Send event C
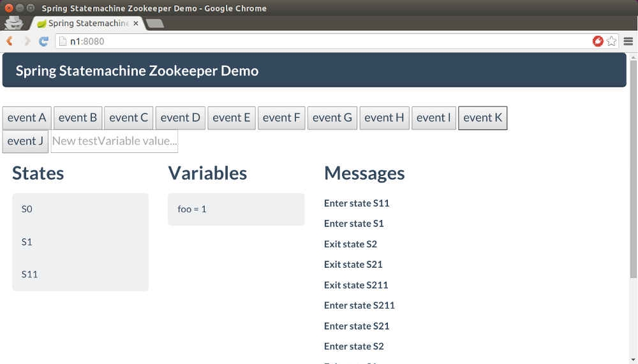This screenshot has height=364, width=638. click(x=129, y=118)
